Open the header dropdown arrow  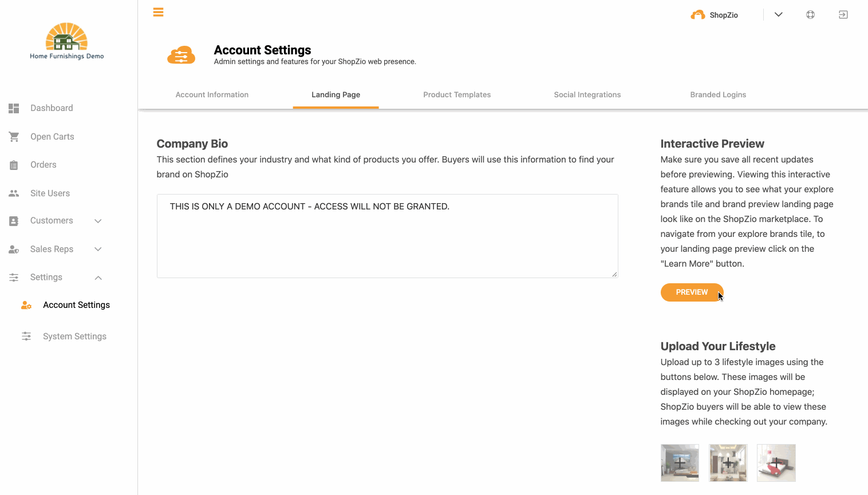click(779, 15)
